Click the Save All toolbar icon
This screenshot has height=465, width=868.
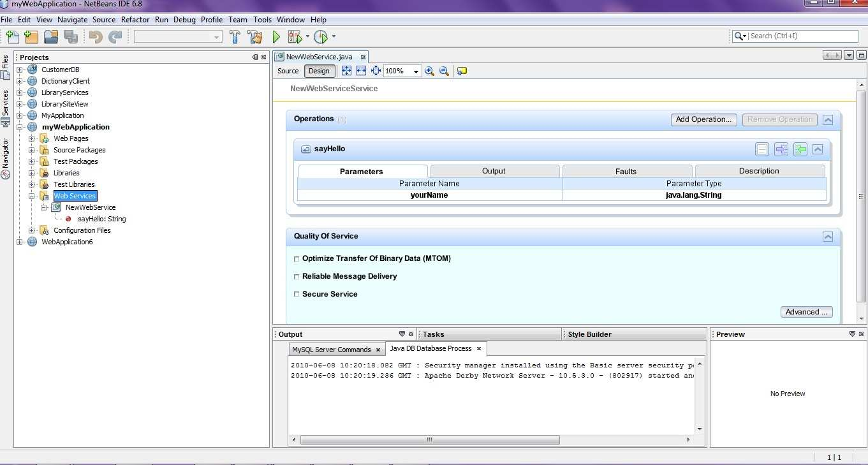71,37
